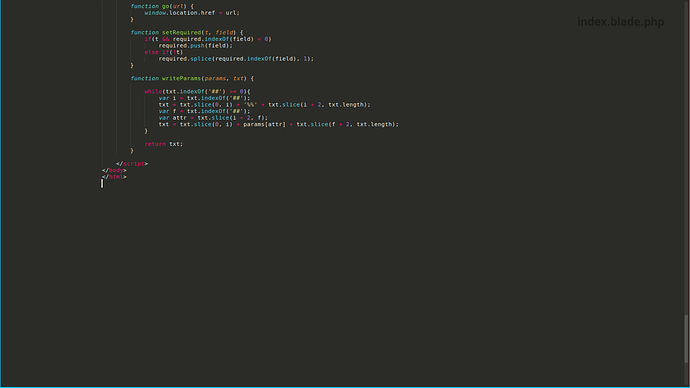Place cursor on the required.push(field) line
690x388 pixels.
pos(195,46)
